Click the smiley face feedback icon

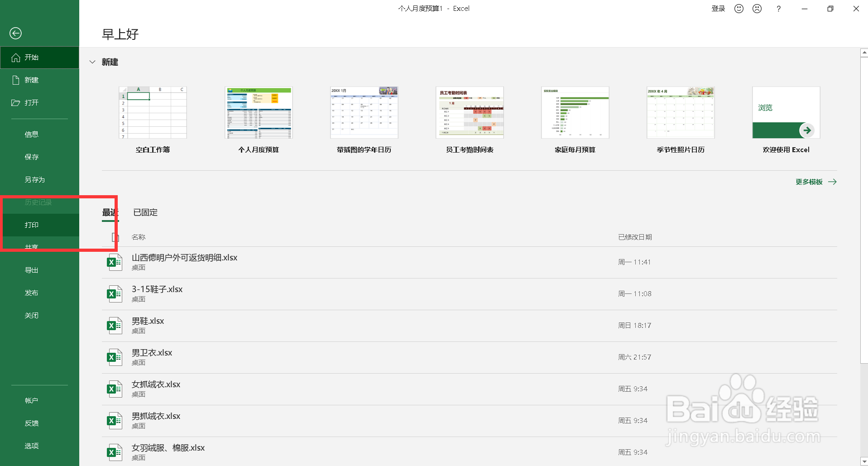click(739, 9)
